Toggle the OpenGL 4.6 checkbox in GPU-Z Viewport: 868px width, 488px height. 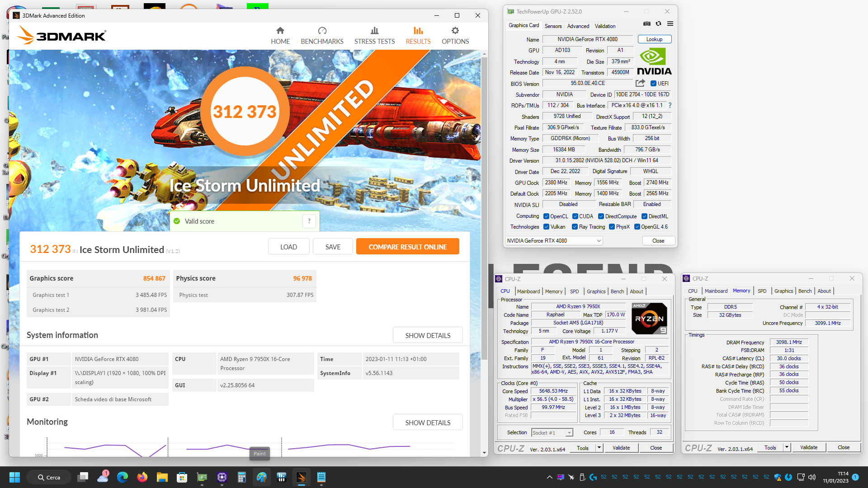click(x=637, y=227)
